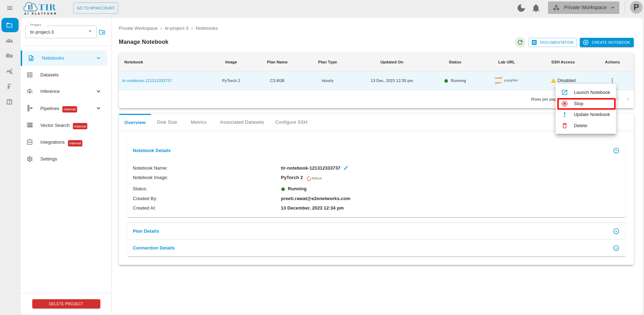Viewport: 644px width, 315px height.
Task: Click the DELETE PROJECT button
Action: 66,304
